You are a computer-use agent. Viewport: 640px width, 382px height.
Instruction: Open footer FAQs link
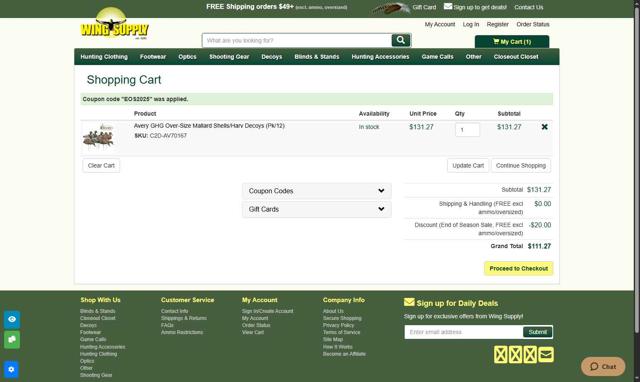167,325
